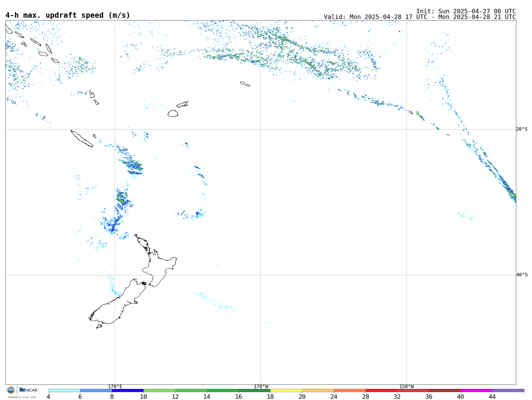This screenshot has width=532, height=400.
Task: Click the colorbar tick label 8
Action: pyautogui.click(x=112, y=397)
